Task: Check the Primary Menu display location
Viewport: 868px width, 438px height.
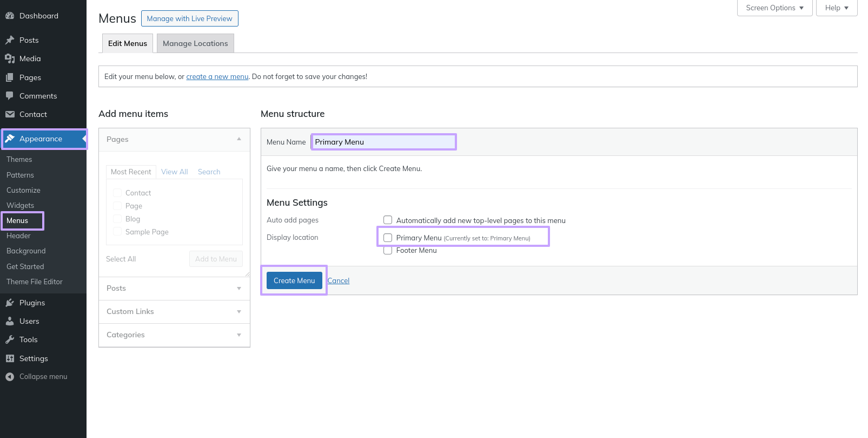Action: (388, 238)
